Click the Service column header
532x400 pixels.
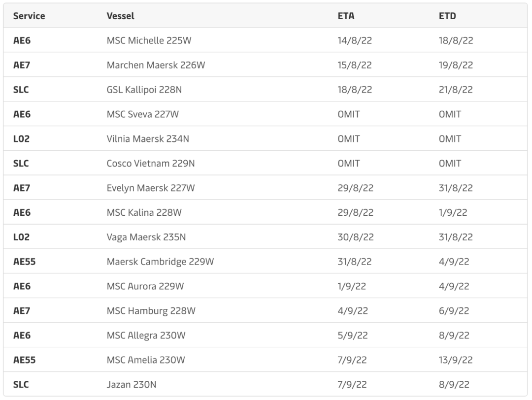tap(29, 16)
